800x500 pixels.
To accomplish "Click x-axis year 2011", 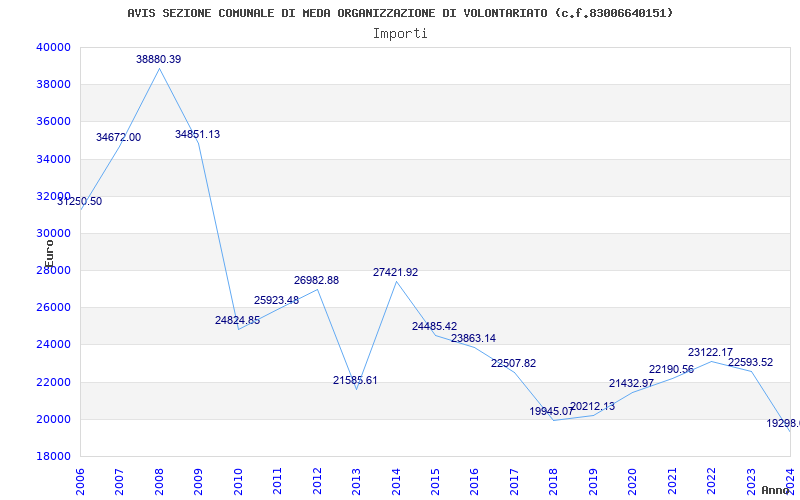I will tap(277, 481).
